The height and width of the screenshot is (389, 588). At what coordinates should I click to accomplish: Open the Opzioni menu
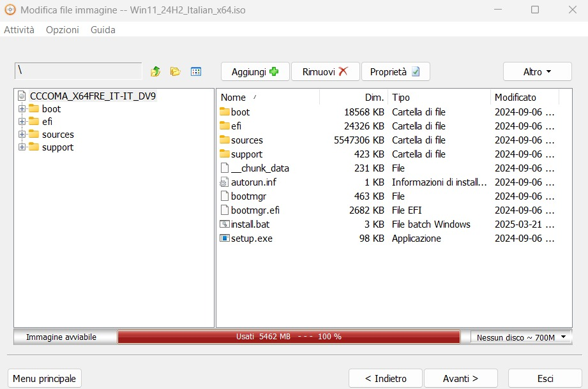tap(63, 30)
